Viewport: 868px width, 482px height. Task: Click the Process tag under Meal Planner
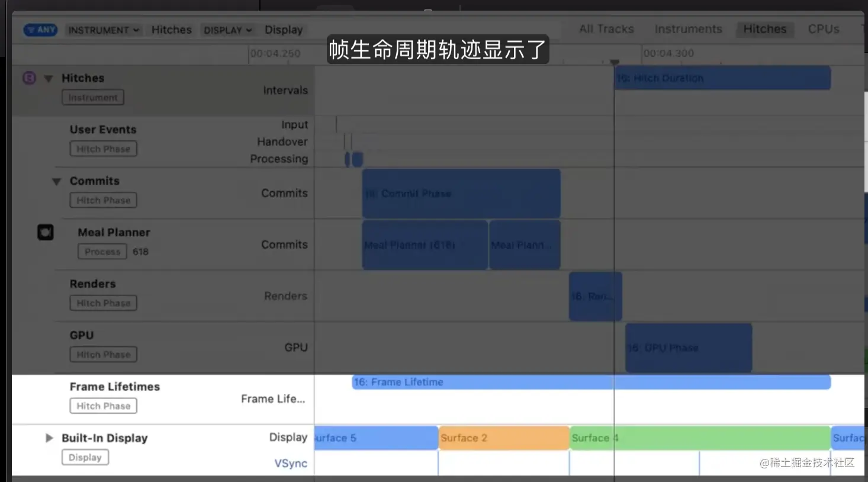tap(102, 252)
